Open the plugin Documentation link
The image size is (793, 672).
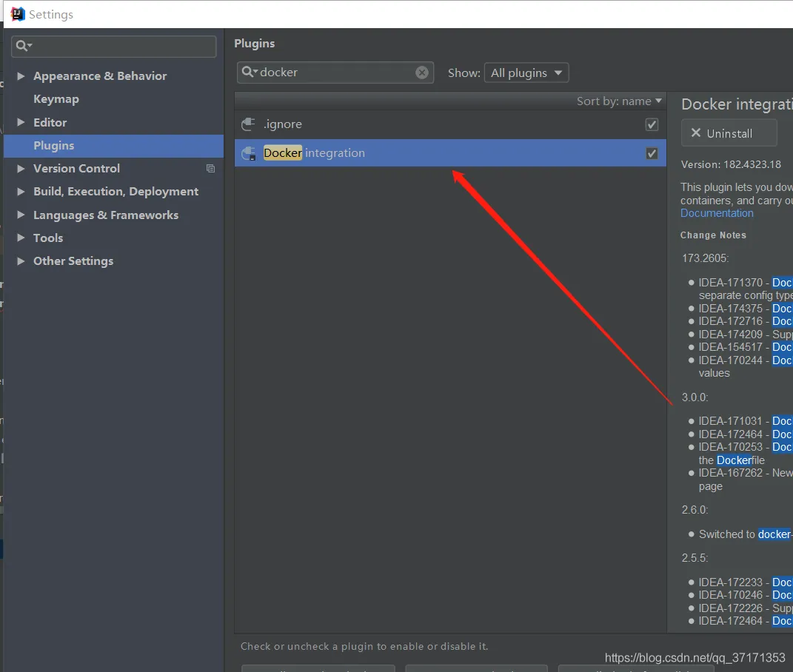click(x=717, y=213)
